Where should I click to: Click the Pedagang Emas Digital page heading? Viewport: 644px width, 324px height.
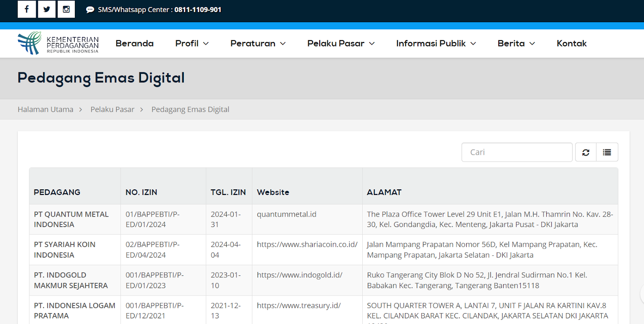click(x=101, y=78)
